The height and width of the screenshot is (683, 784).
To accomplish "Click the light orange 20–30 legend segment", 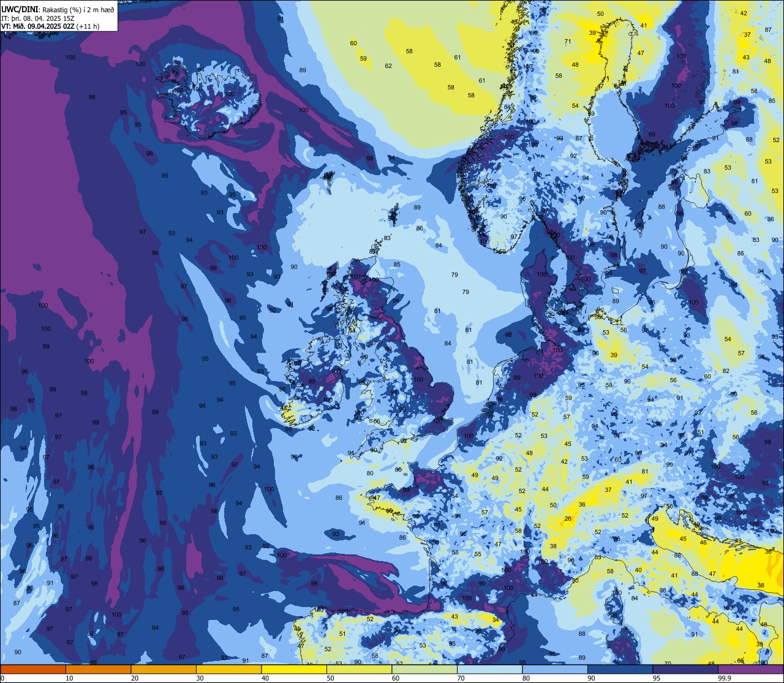I will (x=164, y=670).
